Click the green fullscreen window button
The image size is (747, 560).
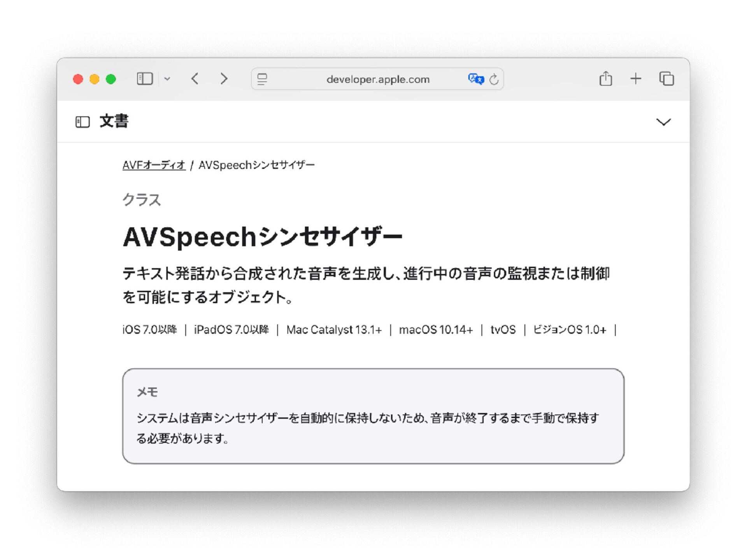point(111,79)
